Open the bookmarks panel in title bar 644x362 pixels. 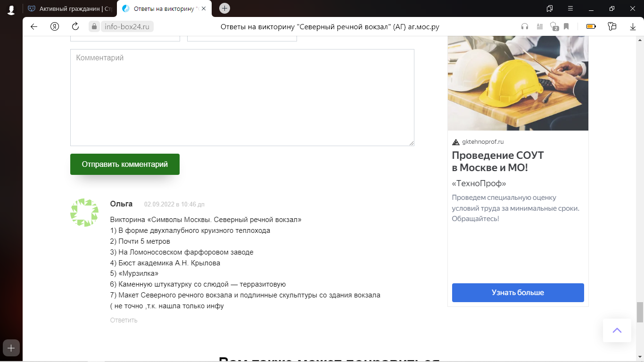click(550, 8)
